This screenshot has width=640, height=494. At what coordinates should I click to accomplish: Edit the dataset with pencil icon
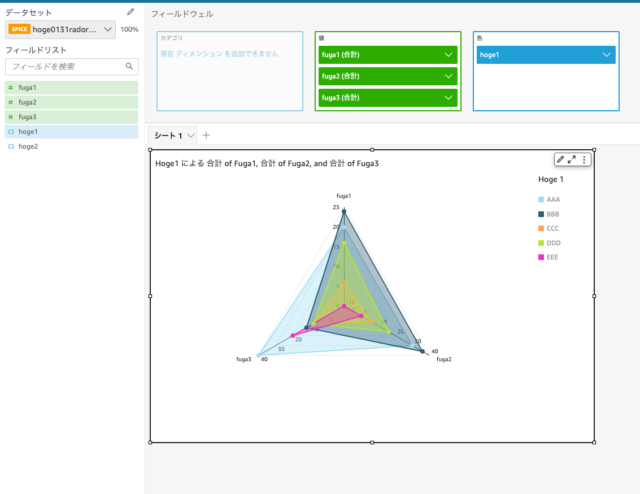(130, 12)
